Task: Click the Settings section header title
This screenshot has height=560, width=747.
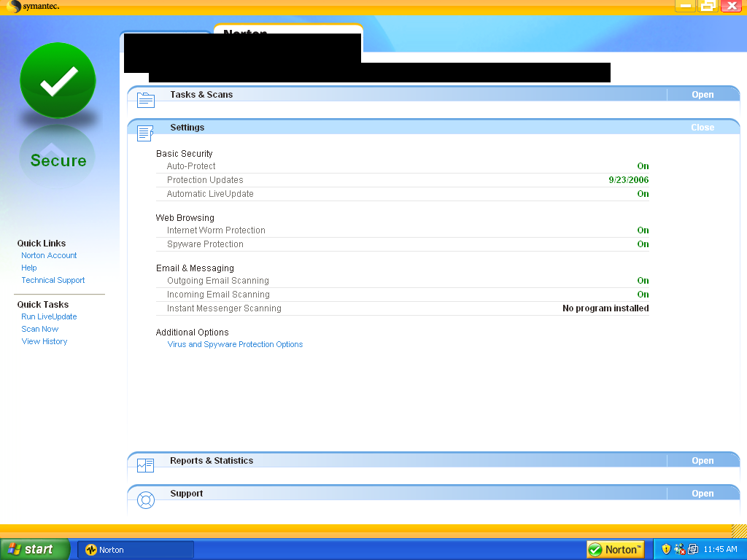Action: (187, 128)
